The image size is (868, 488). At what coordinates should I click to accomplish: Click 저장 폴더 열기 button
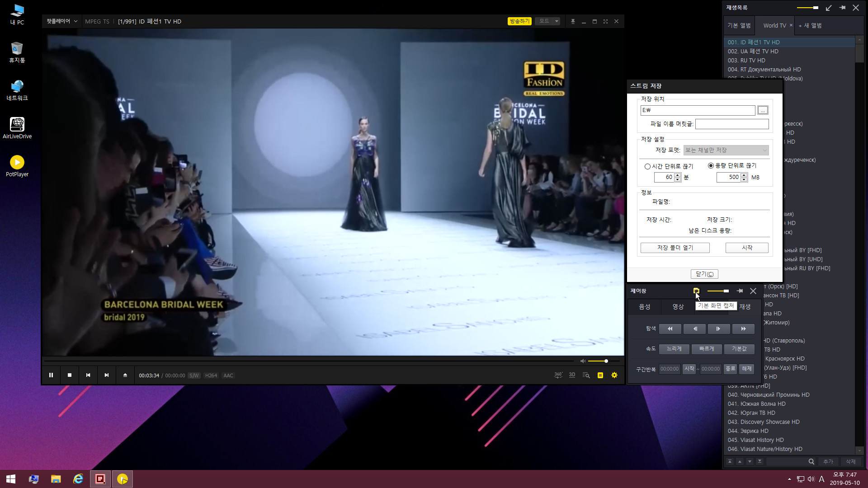point(675,248)
